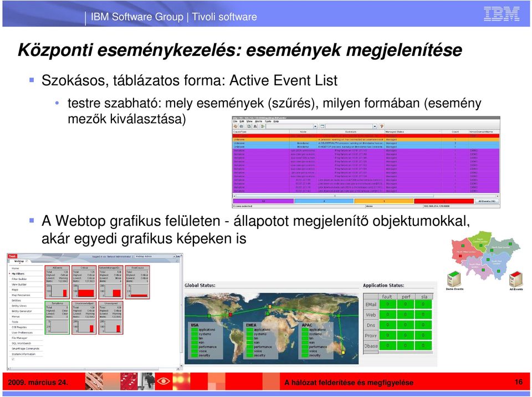The image size is (532, 397).
Task: Open the View menu in Event List
Action: click(x=249, y=121)
